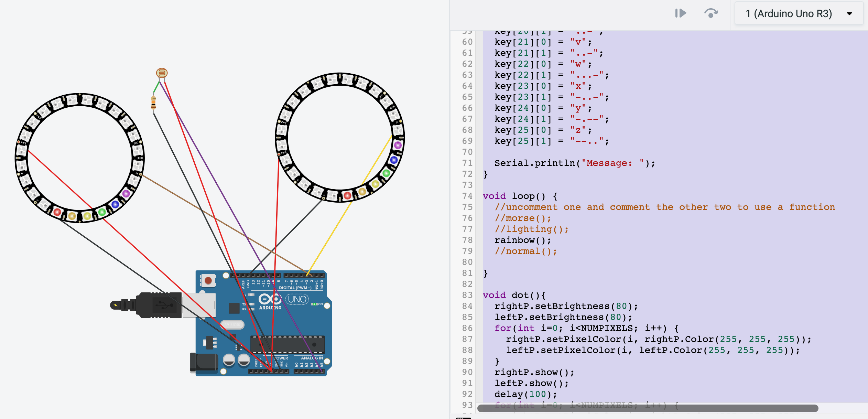Image resolution: width=868 pixels, height=419 pixels.
Task: Open the '1 (Arduino Uno R3)' board dropdown
Action: (x=799, y=13)
